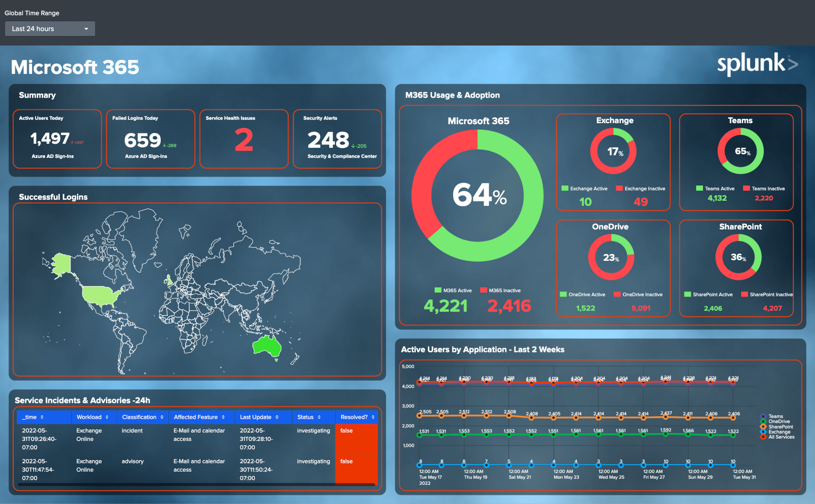
Task: Click the _time column sort arrows
Action: pos(43,417)
